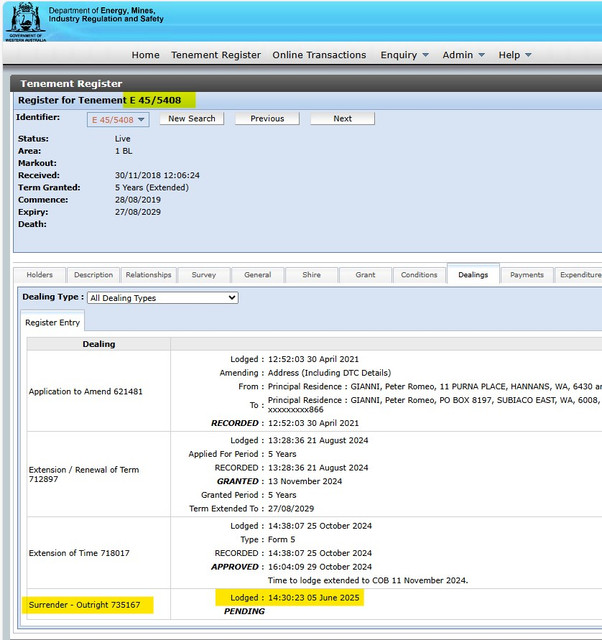
Task: Switch to the Expenditure tab
Action: [580, 275]
